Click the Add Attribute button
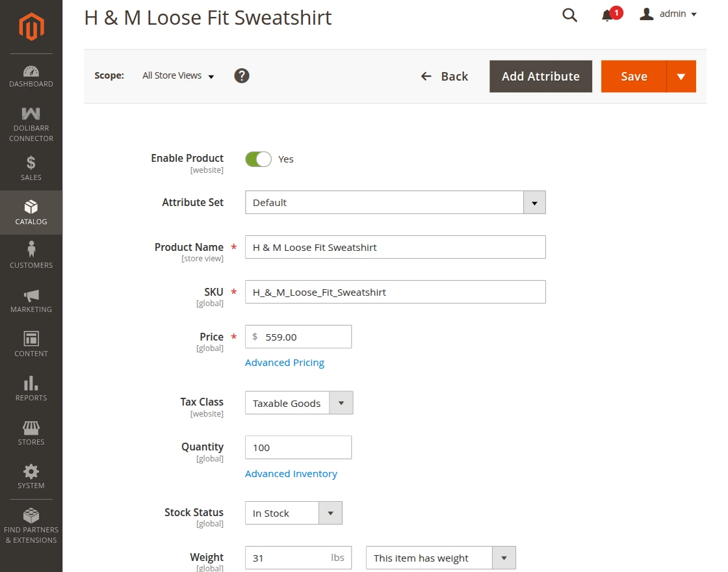This screenshot has height=572, width=728. click(x=540, y=76)
